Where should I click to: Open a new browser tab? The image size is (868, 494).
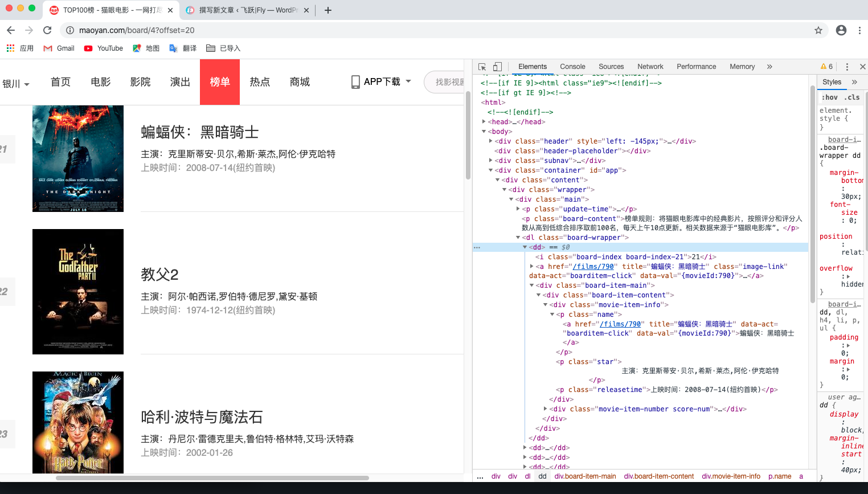pyautogui.click(x=327, y=10)
